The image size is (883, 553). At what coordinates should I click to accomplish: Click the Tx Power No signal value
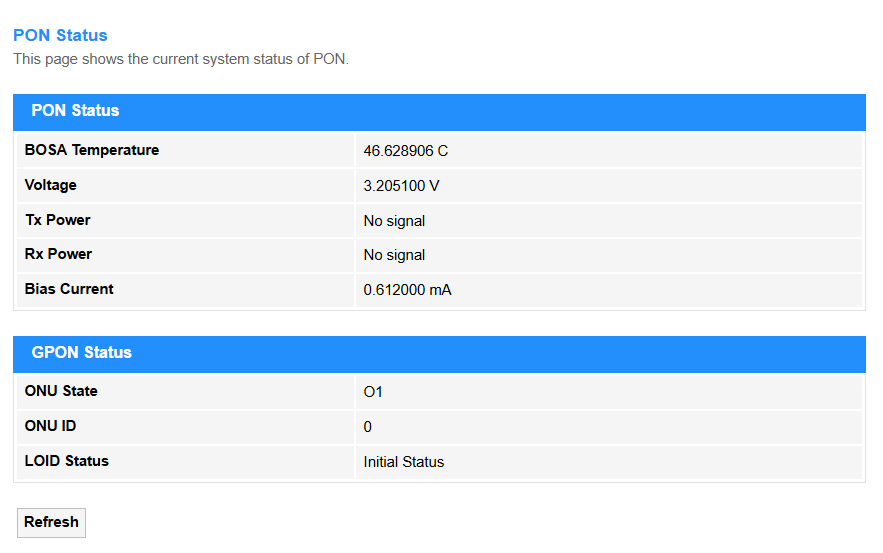394,221
